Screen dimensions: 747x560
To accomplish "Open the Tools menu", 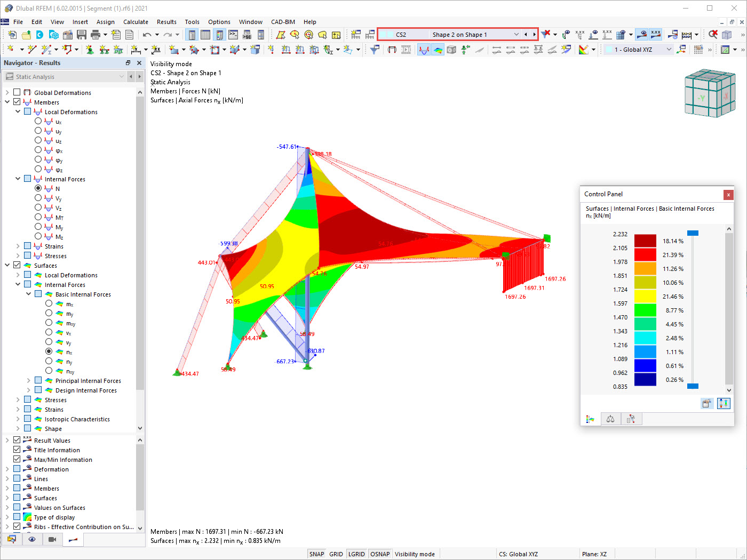I will tap(192, 22).
